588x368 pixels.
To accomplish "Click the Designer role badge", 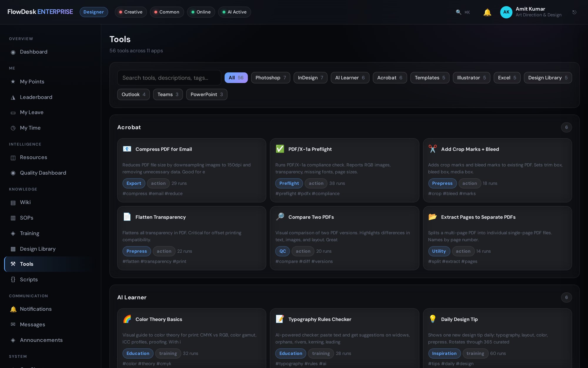I will [93, 12].
